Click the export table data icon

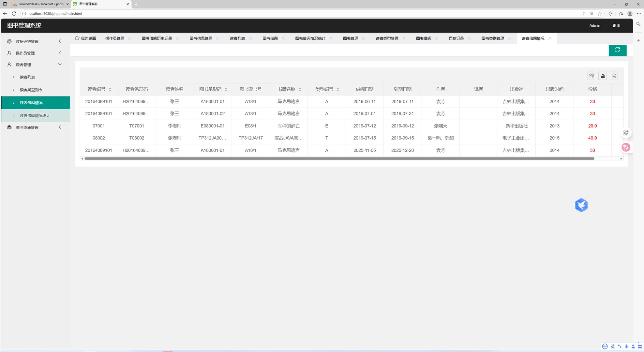click(603, 76)
